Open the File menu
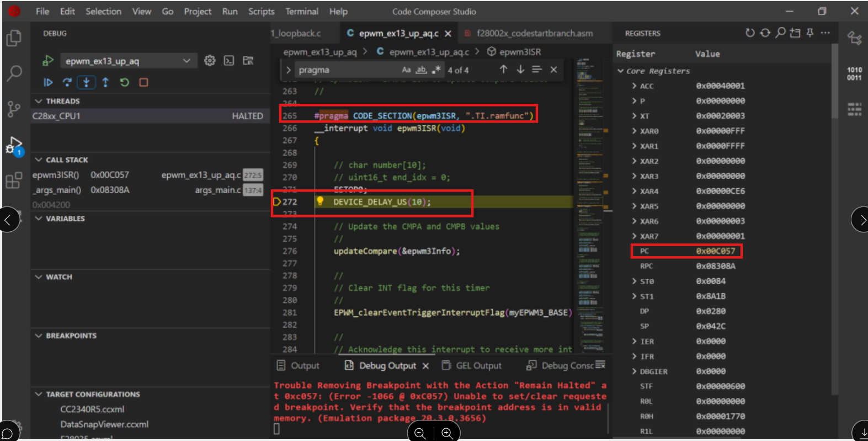The height and width of the screenshot is (441, 868). (x=42, y=11)
